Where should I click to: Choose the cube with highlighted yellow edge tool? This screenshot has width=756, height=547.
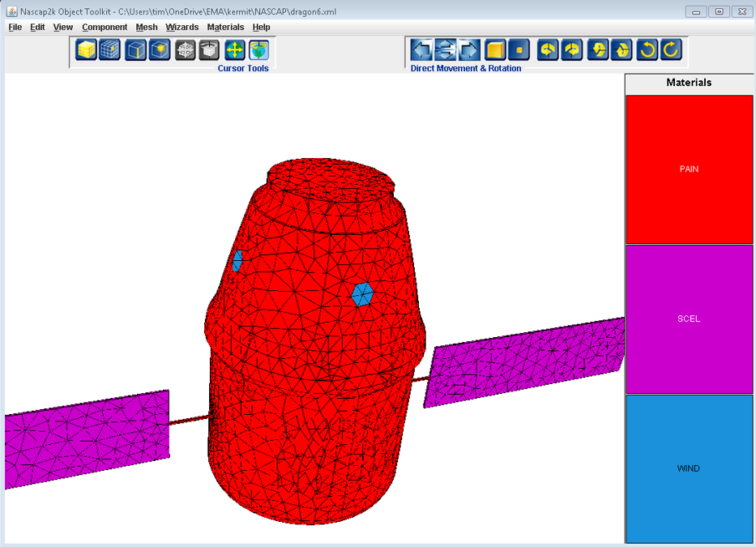pos(136,50)
